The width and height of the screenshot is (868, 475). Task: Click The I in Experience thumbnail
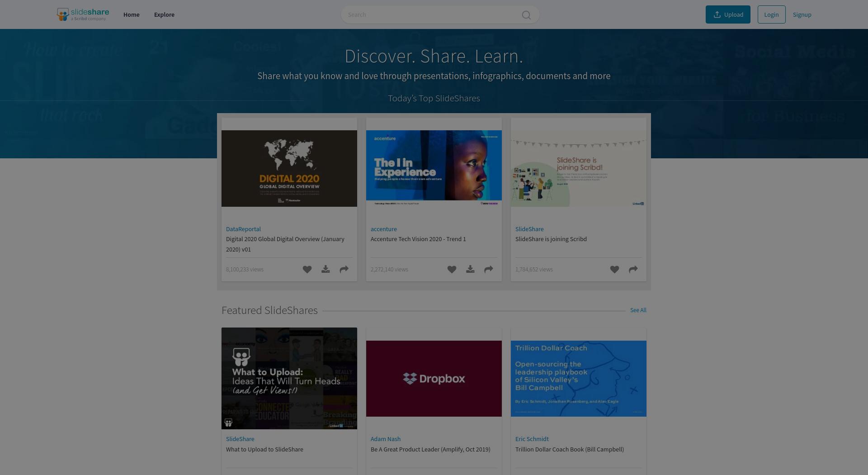pos(434,168)
